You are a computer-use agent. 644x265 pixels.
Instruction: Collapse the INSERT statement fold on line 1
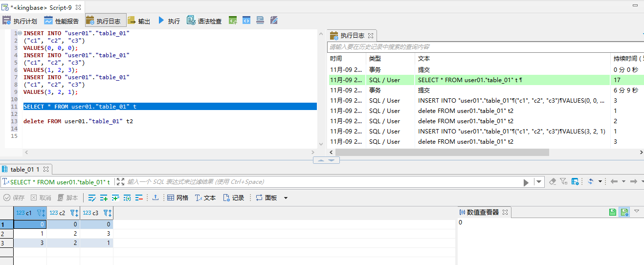[x=20, y=33]
